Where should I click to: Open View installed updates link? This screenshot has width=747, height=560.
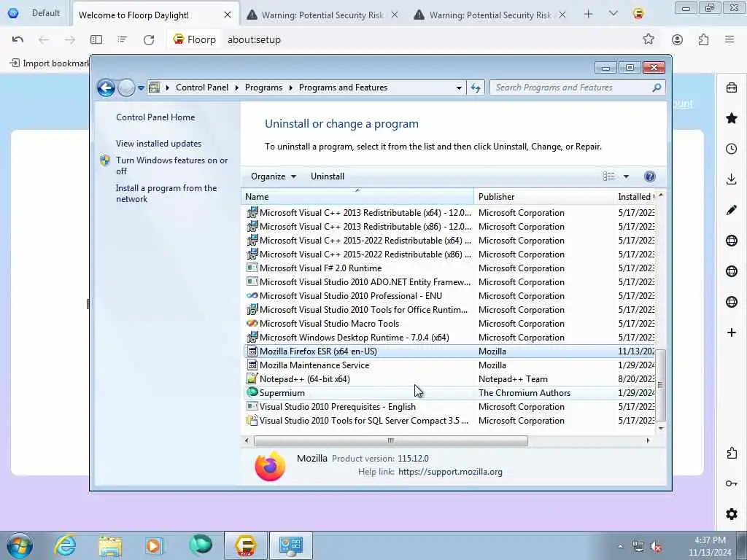pyautogui.click(x=158, y=144)
